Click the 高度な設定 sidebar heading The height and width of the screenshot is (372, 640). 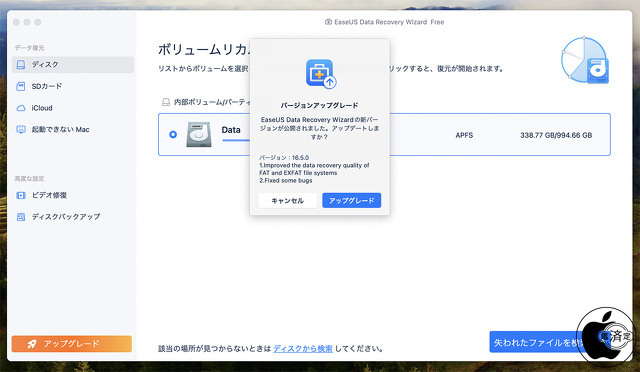tap(29, 178)
